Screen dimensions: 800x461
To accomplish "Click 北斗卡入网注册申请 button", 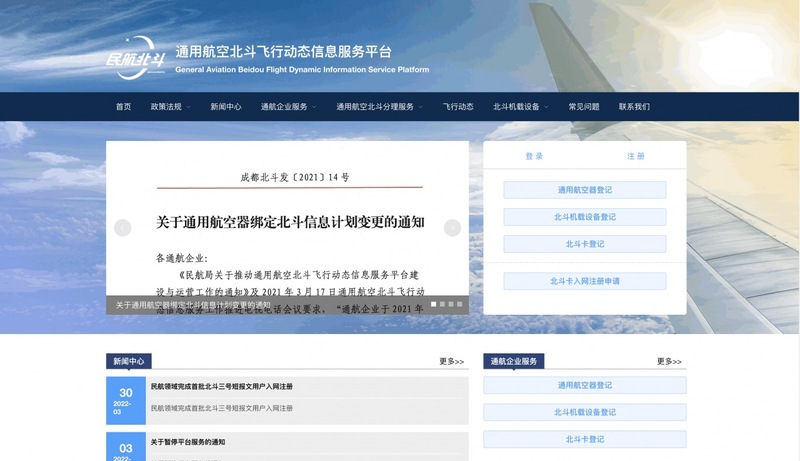I will (x=585, y=281).
